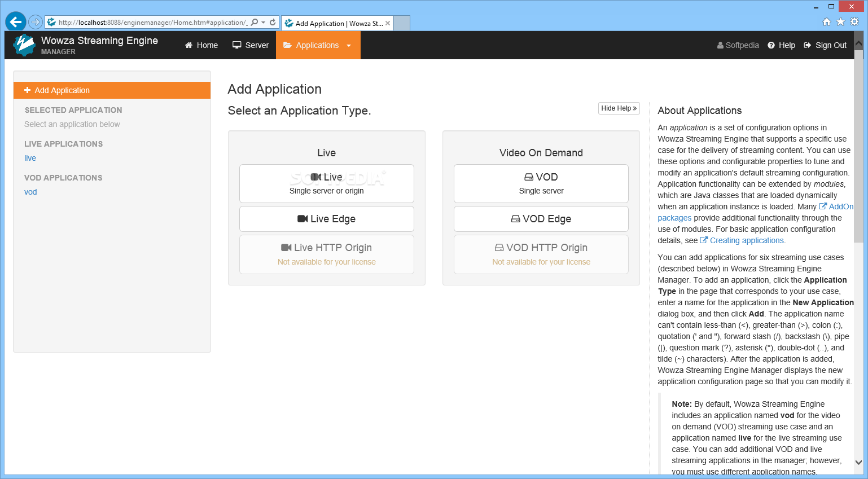Expand the Applications dropdown caret

click(x=349, y=46)
